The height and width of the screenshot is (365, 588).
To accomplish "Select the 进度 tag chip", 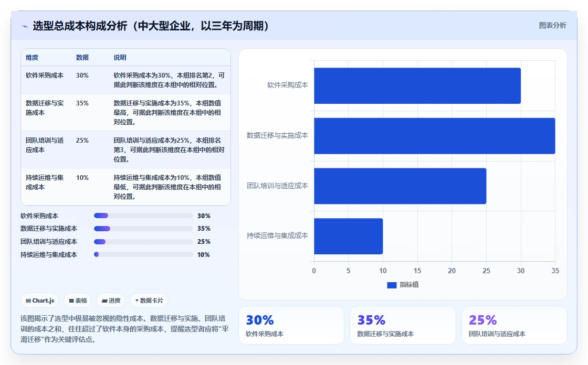I will [x=111, y=300].
